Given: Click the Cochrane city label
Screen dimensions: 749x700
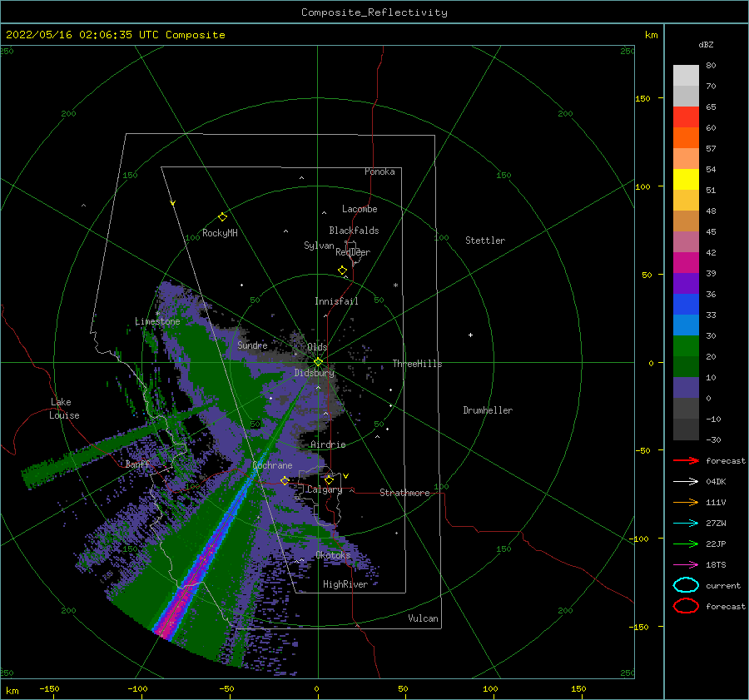Looking at the screenshot, I should [x=272, y=465].
